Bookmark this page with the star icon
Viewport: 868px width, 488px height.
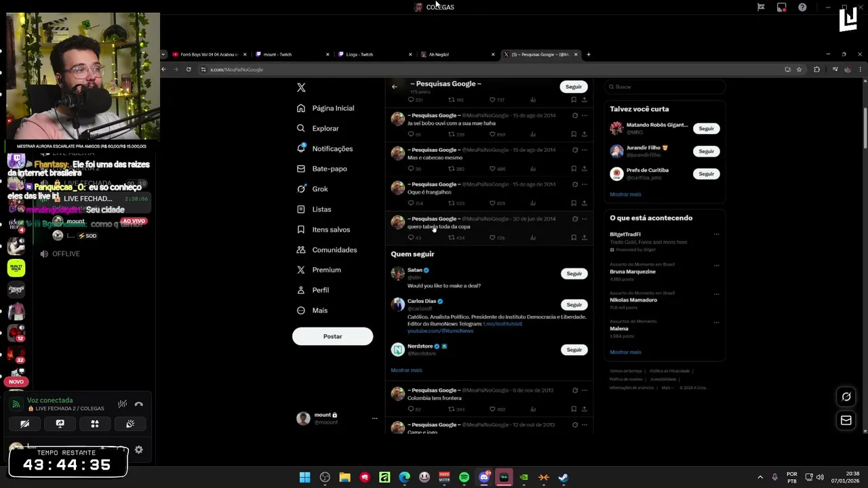click(x=800, y=69)
